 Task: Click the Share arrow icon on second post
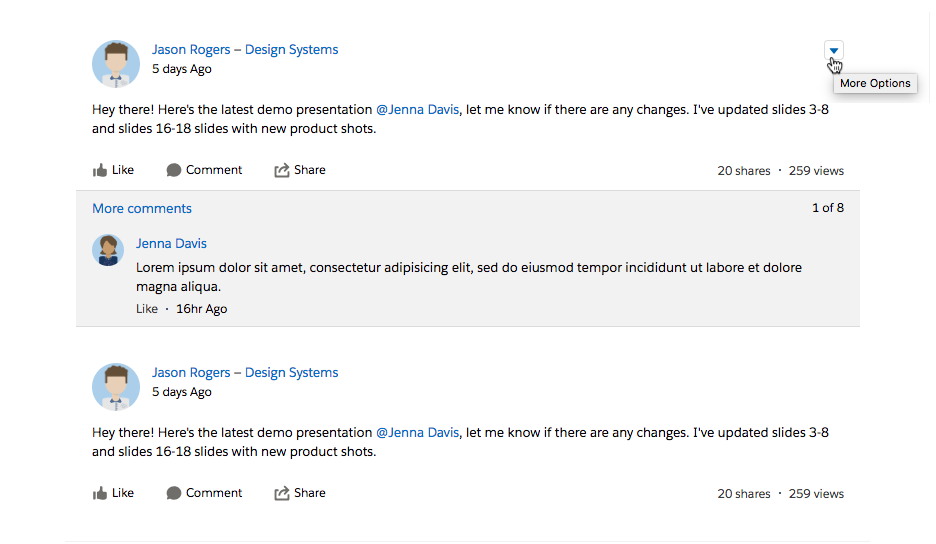tap(282, 494)
